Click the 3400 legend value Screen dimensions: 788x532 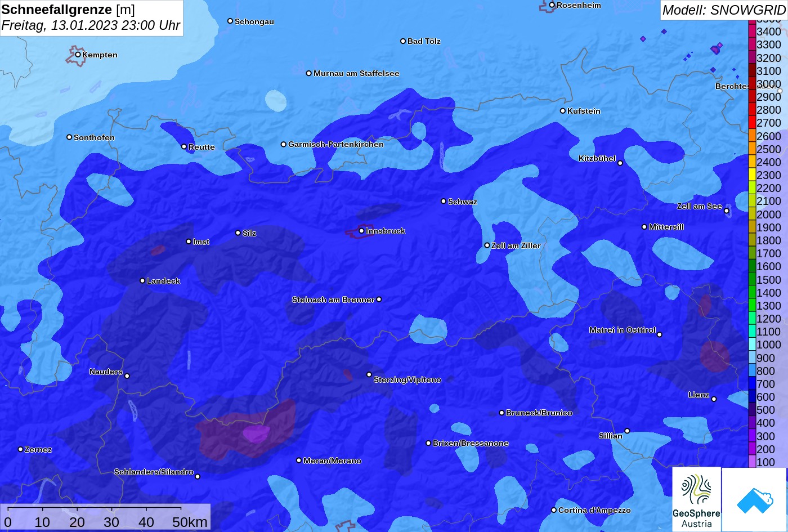click(769, 32)
